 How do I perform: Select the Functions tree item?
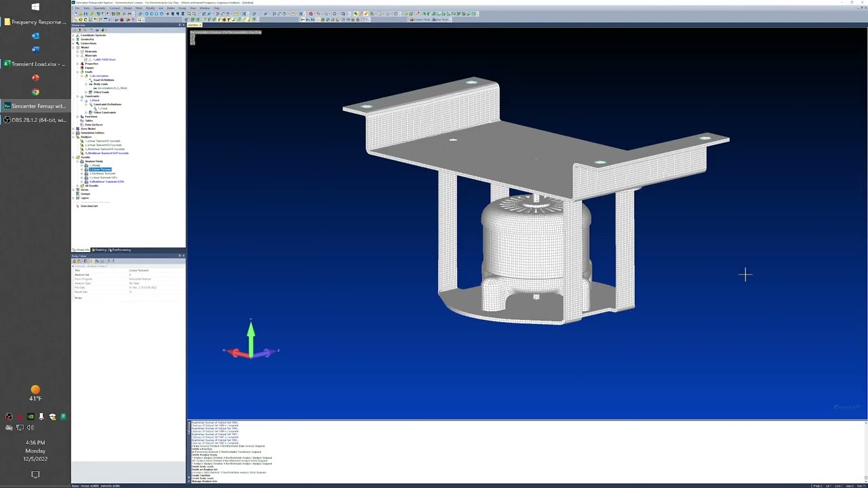click(91, 117)
